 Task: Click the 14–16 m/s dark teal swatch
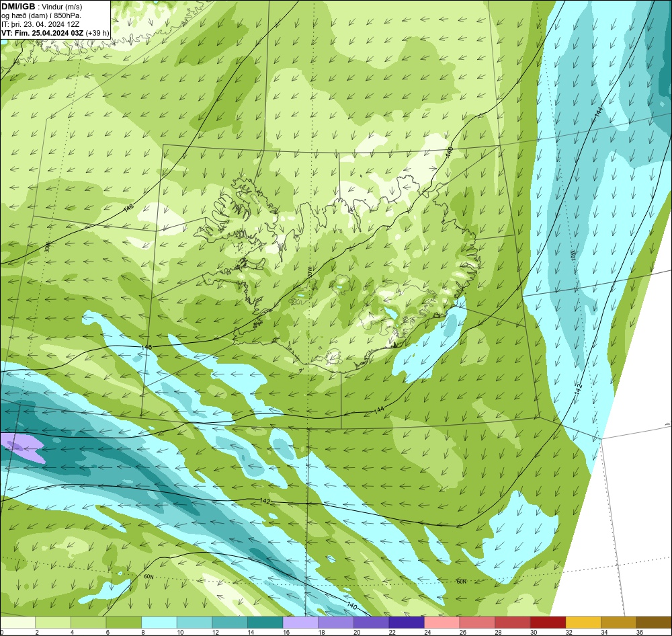(x=265, y=623)
